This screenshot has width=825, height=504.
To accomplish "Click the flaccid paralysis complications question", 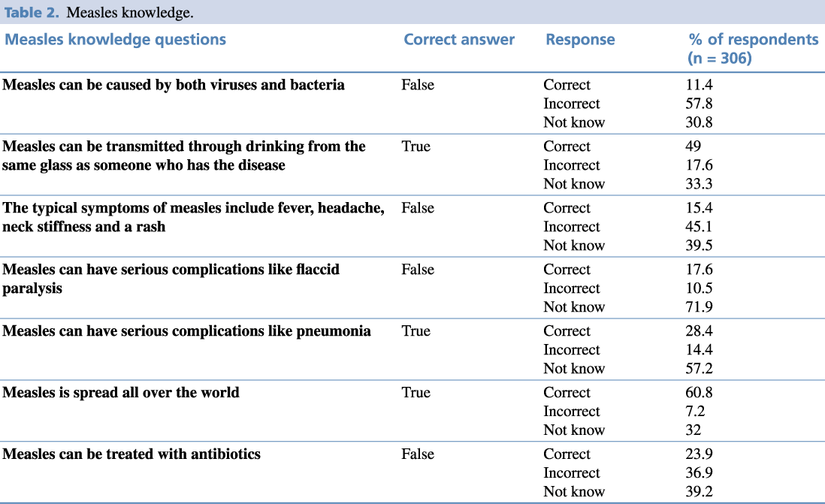I will (x=171, y=279).
